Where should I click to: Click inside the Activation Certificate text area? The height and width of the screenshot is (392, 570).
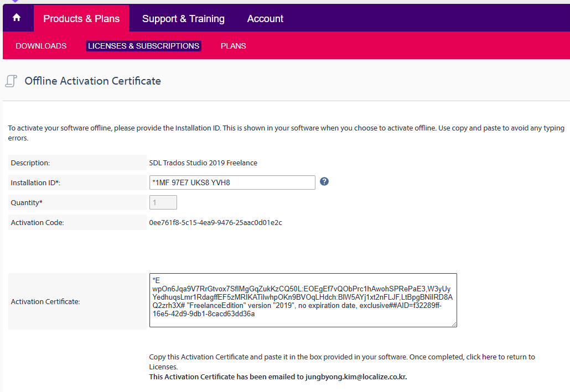pos(303,299)
